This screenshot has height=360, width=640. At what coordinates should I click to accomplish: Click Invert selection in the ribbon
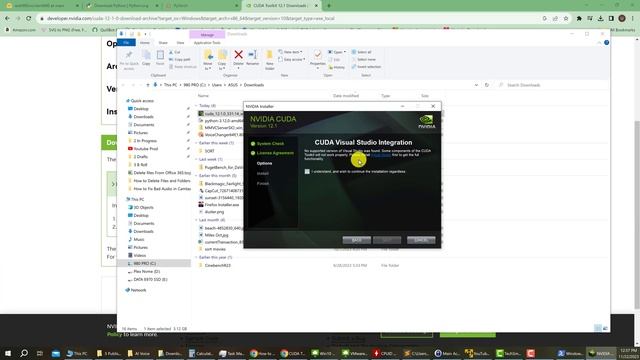click(x=366, y=67)
